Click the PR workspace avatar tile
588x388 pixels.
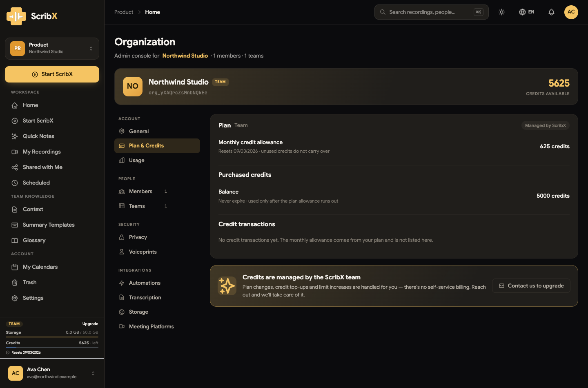pyautogui.click(x=18, y=49)
